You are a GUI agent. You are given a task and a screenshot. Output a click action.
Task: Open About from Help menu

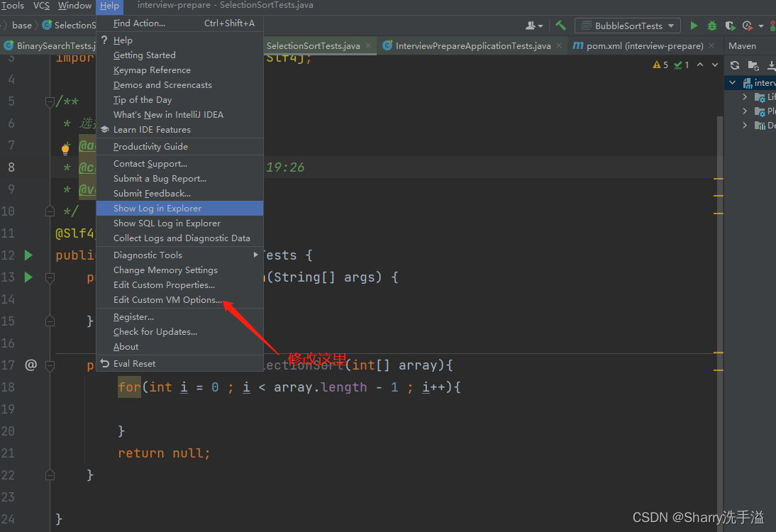point(179,347)
